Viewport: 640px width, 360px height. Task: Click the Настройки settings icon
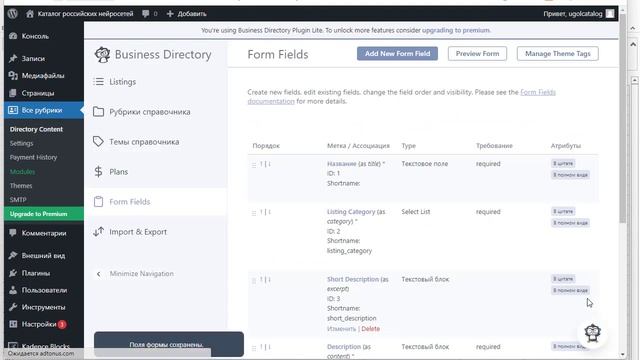(x=13, y=324)
